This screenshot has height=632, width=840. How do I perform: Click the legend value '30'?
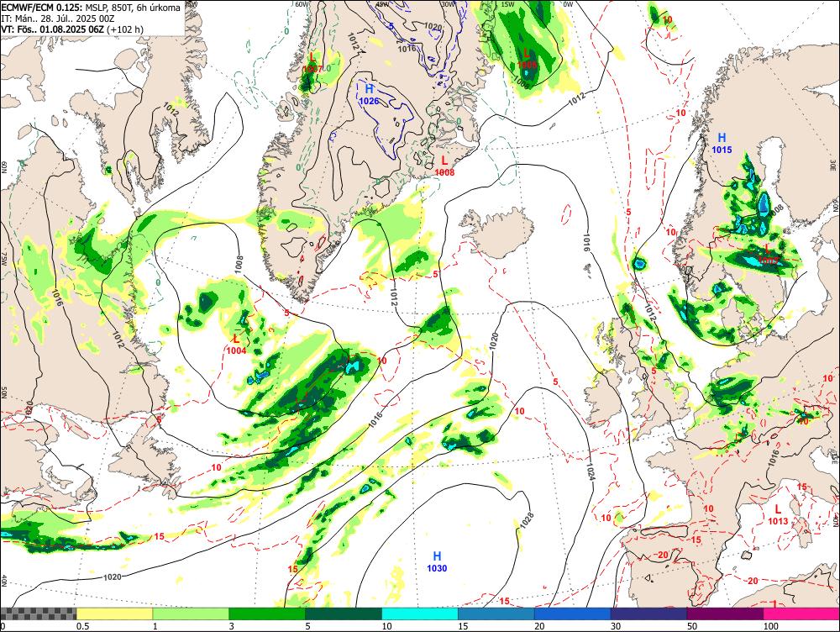[x=616, y=626]
